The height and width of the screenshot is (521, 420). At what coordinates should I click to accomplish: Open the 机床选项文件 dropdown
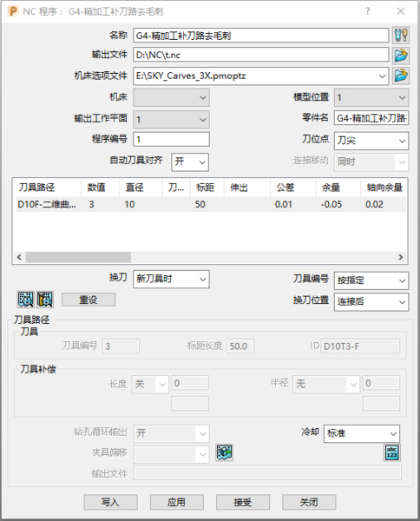tap(382, 76)
